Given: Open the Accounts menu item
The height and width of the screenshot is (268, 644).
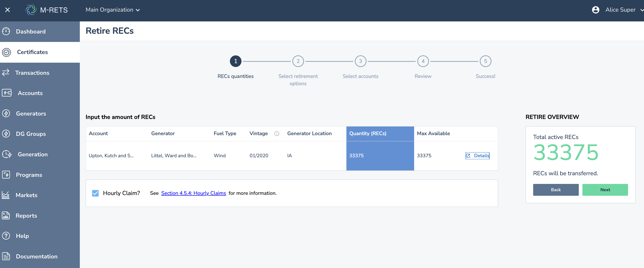Looking at the screenshot, I should [x=30, y=93].
